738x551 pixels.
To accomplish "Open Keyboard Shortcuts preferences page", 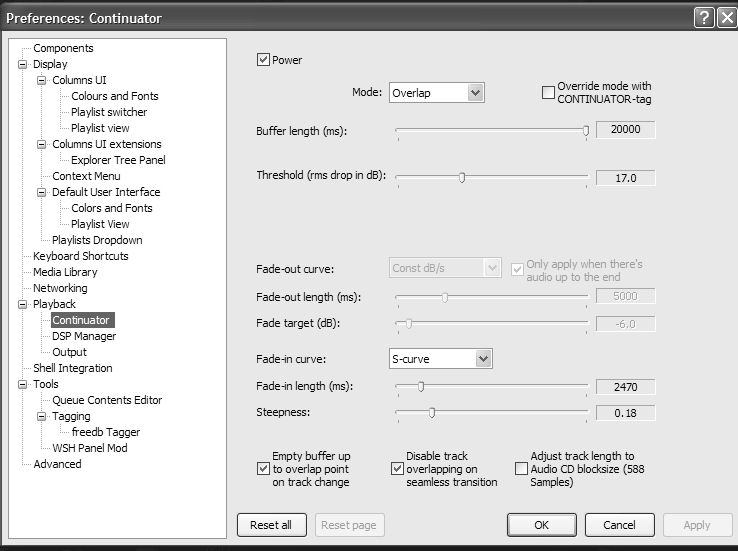I will coord(81,256).
